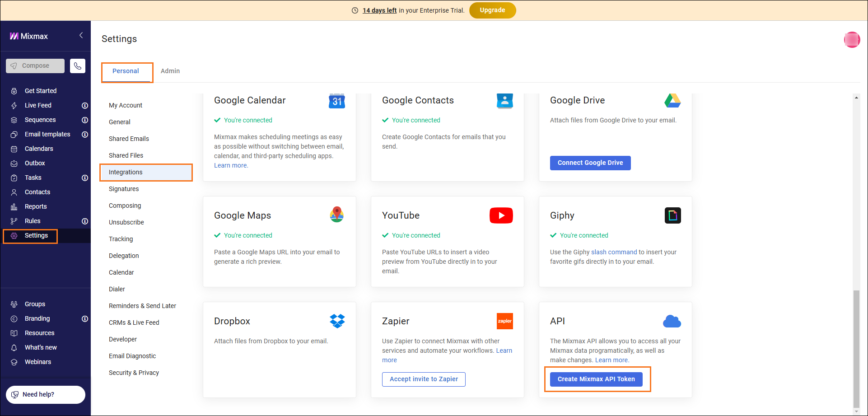
Task: Click Connect Google Drive button
Action: click(590, 163)
